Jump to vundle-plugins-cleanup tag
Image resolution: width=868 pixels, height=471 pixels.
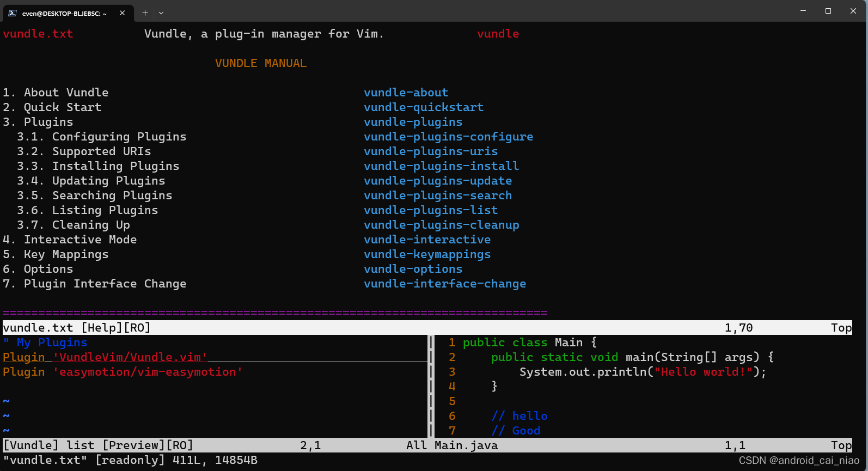pos(442,225)
